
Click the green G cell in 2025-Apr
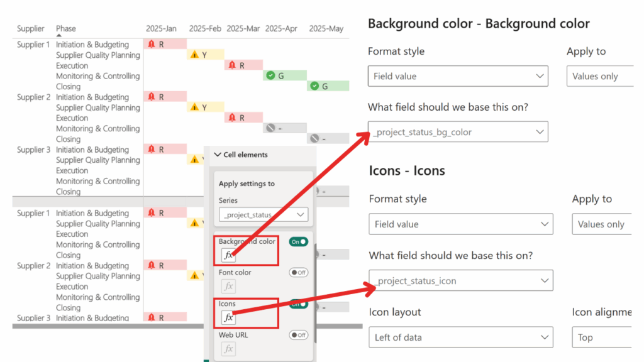(x=284, y=76)
